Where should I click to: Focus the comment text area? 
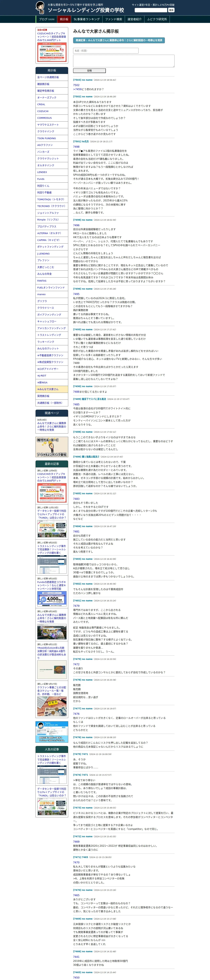pyautogui.click(x=124, y=61)
